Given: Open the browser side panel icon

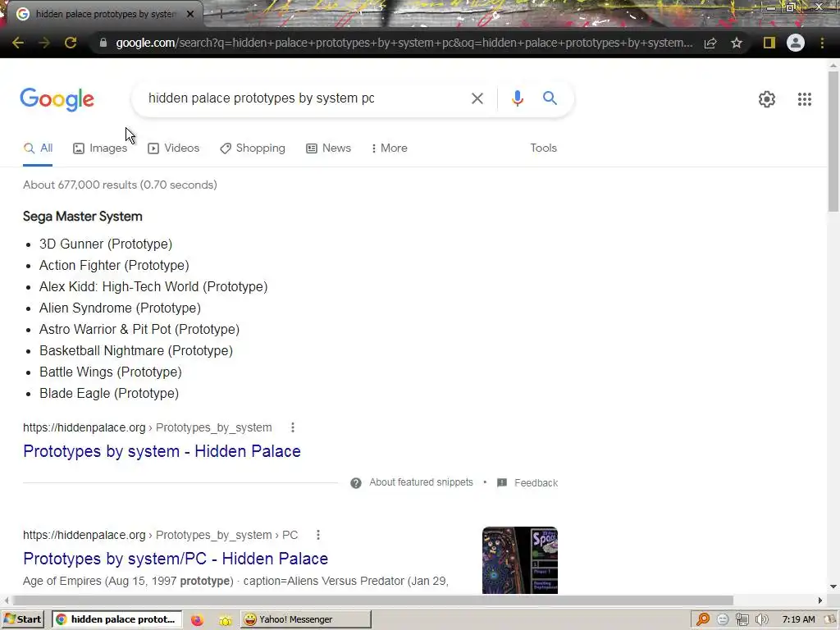Looking at the screenshot, I should (x=769, y=43).
